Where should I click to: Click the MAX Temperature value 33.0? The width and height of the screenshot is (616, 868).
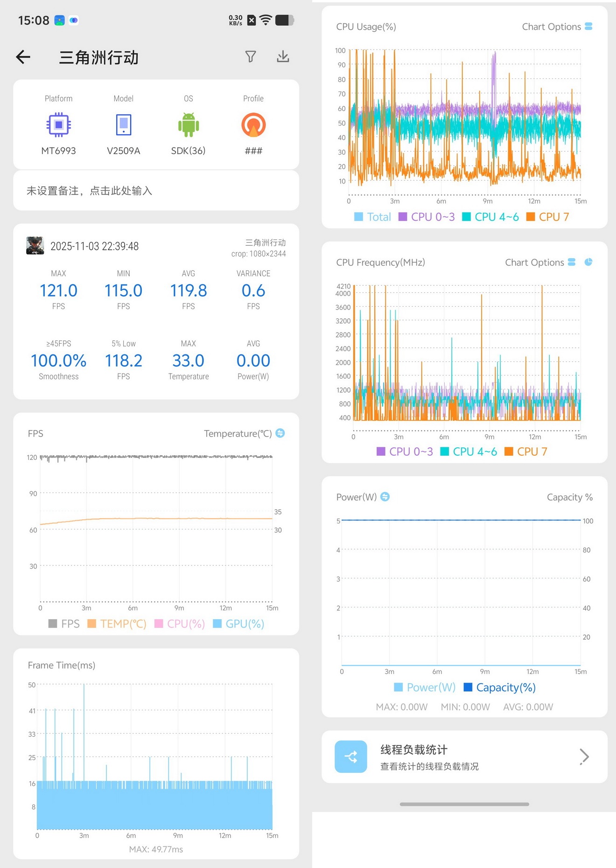(x=189, y=360)
